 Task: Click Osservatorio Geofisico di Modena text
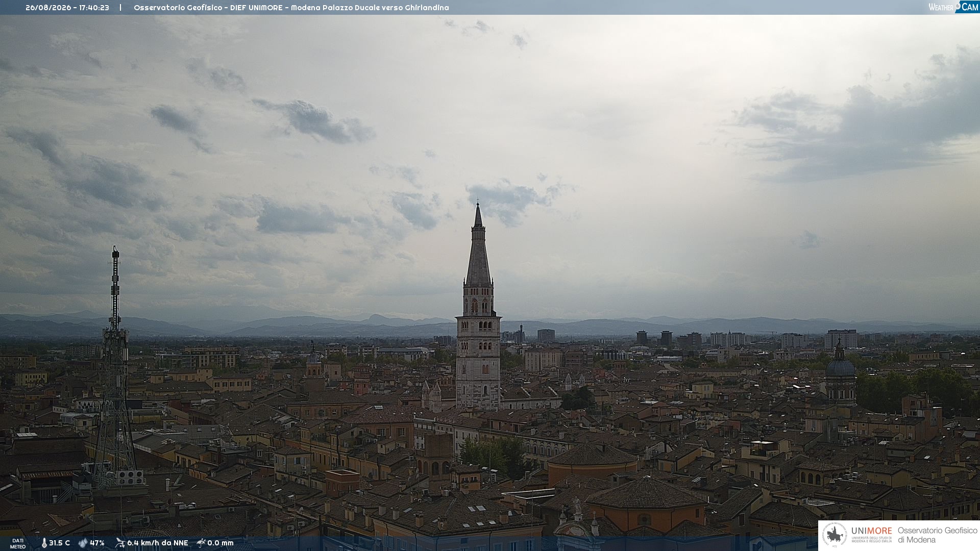point(937,535)
